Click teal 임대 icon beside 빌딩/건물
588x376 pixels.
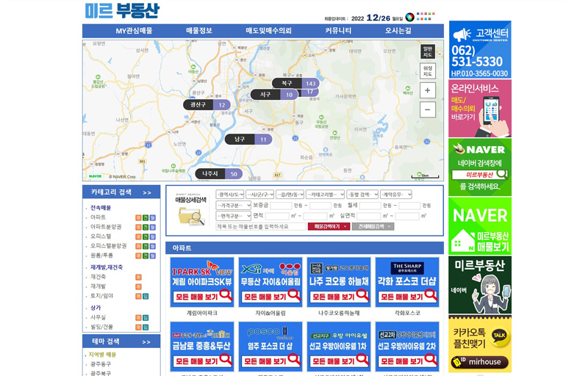pos(146,328)
